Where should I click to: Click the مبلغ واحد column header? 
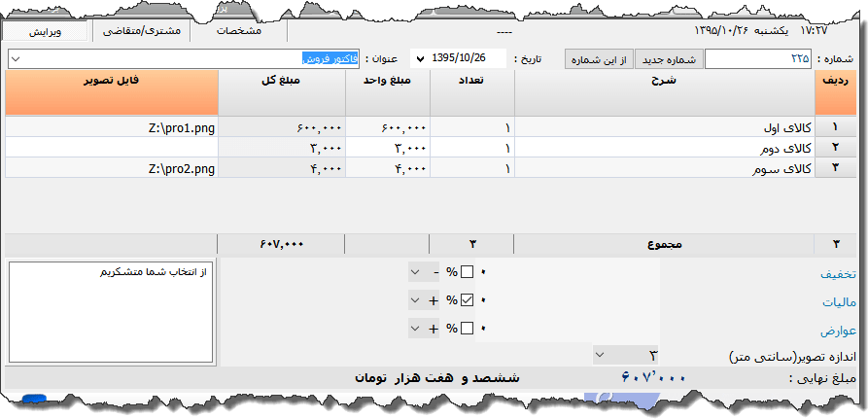click(x=388, y=92)
